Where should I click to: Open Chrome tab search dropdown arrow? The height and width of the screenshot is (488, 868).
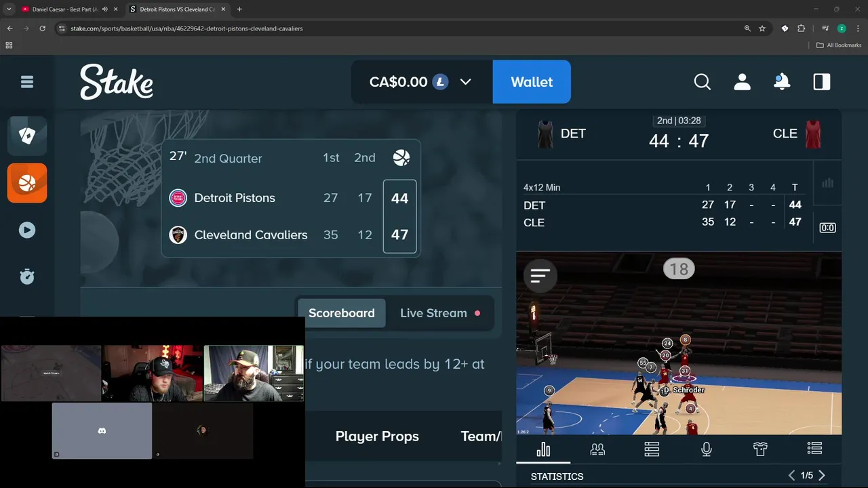click(9, 9)
